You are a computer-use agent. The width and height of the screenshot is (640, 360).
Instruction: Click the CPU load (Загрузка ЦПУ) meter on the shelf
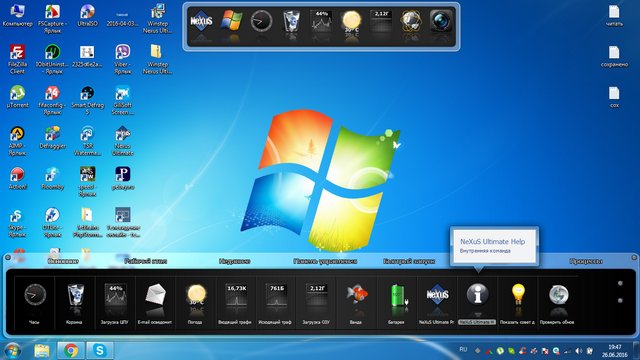116,295
